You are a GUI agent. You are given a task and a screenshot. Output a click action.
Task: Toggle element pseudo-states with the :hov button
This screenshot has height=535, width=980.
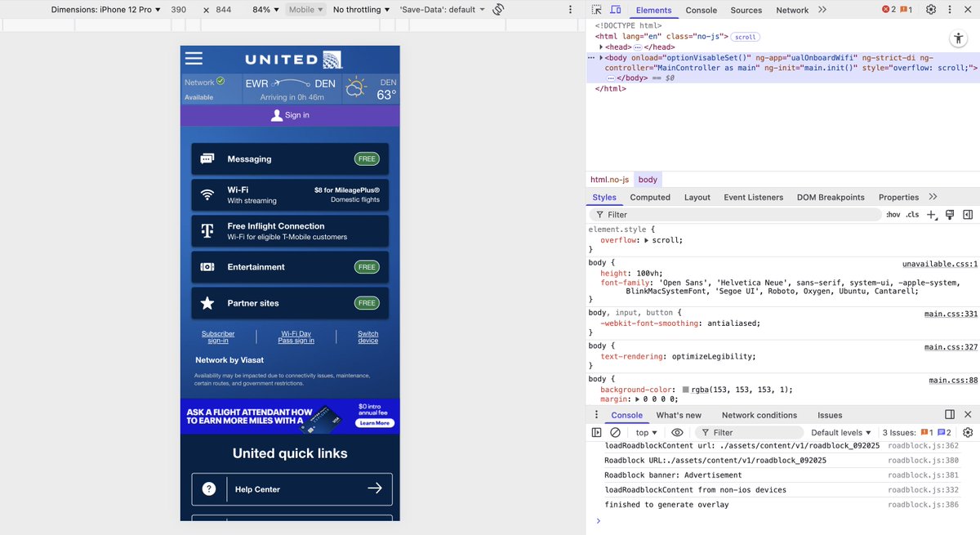pyautogui.click(x=892, y=214)
